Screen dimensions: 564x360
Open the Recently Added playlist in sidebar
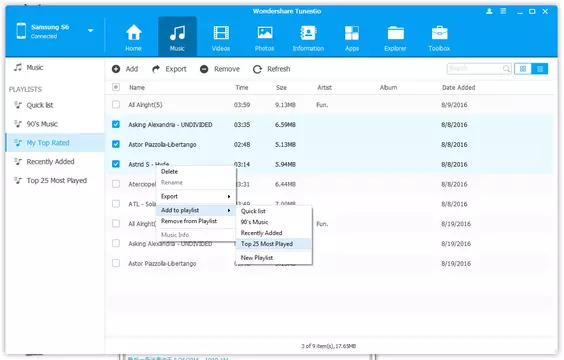[x=55, y=162]
